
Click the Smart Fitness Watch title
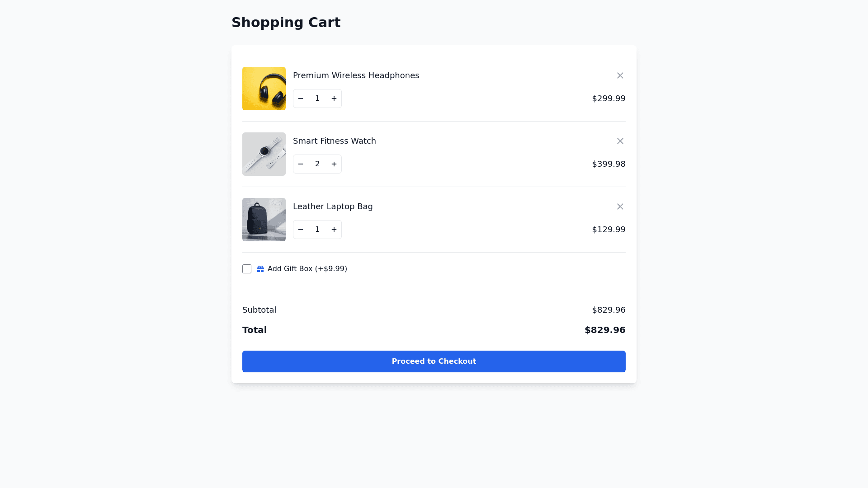pyautogui.click(x=334, y=141)
